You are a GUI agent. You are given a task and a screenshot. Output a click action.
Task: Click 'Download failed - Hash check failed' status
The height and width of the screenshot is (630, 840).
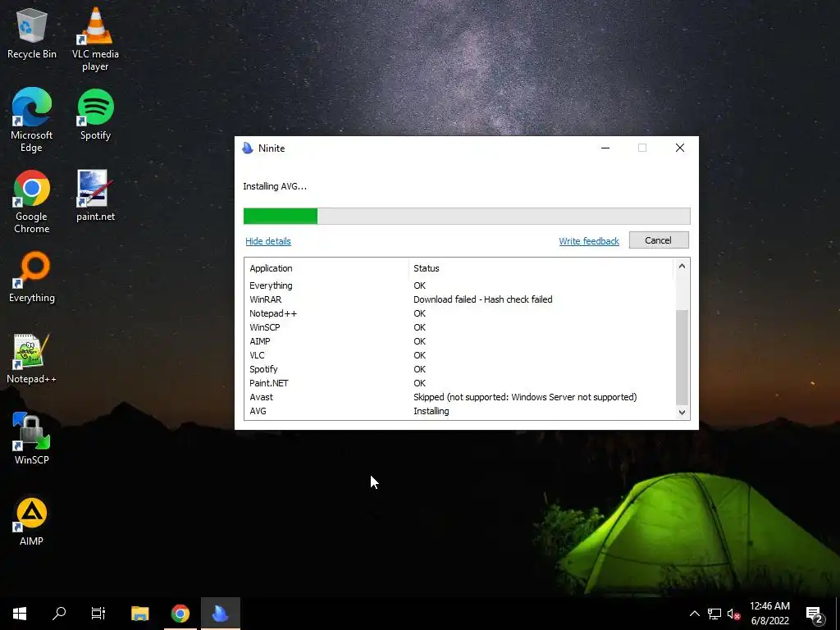pyautogui.click(x=482, y=299)
